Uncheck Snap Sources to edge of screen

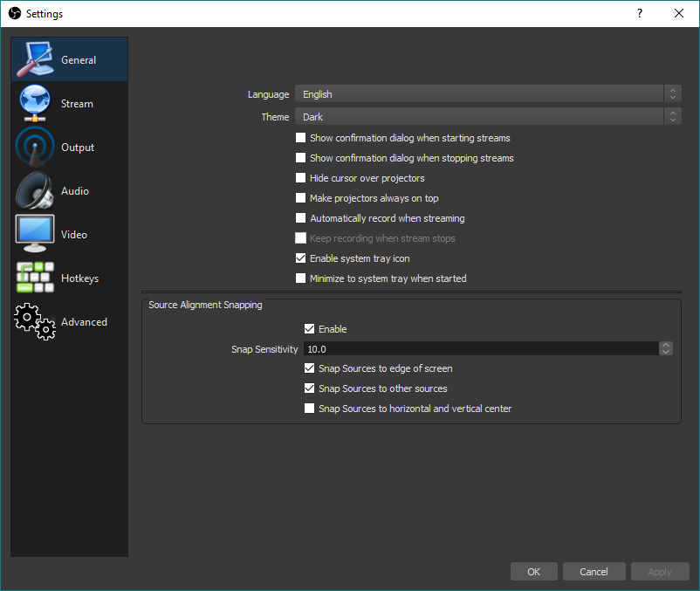tap(310, 368)
